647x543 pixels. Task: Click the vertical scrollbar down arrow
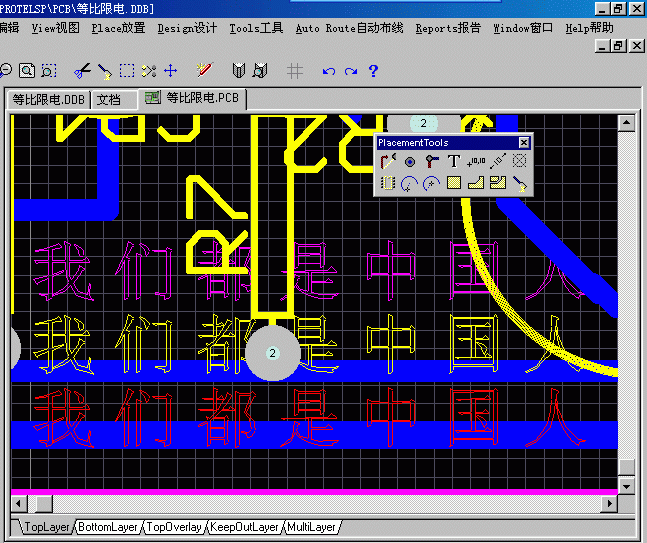[627, 485]
